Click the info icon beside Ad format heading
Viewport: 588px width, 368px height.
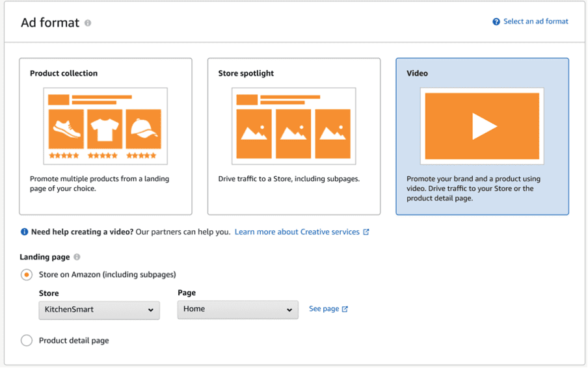88,23
